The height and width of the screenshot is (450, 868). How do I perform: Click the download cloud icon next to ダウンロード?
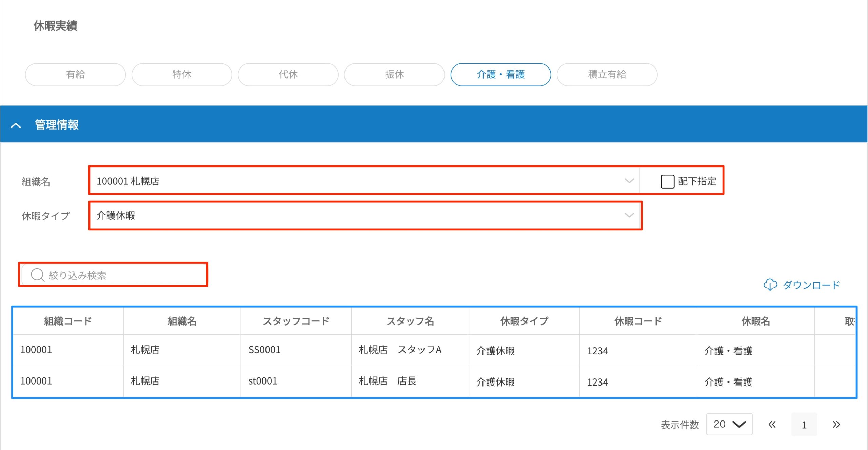770,285
